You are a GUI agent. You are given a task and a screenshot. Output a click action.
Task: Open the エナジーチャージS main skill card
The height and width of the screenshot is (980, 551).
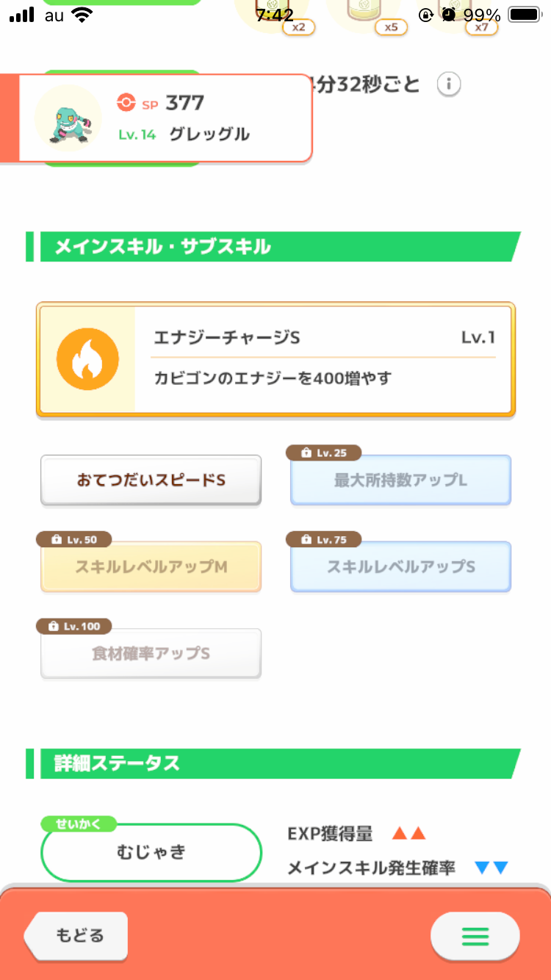(275, 359)
